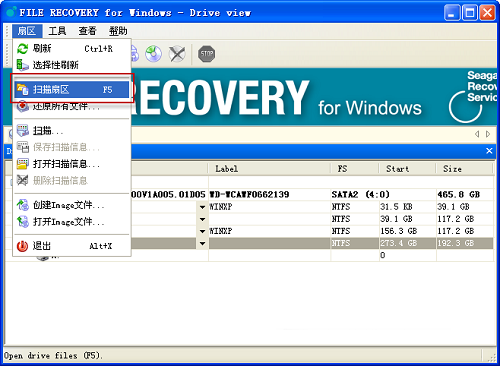This screenshot has width=500, height=366.
Task: Click the STOP sign toolbar button
Action: pos(207,54)
